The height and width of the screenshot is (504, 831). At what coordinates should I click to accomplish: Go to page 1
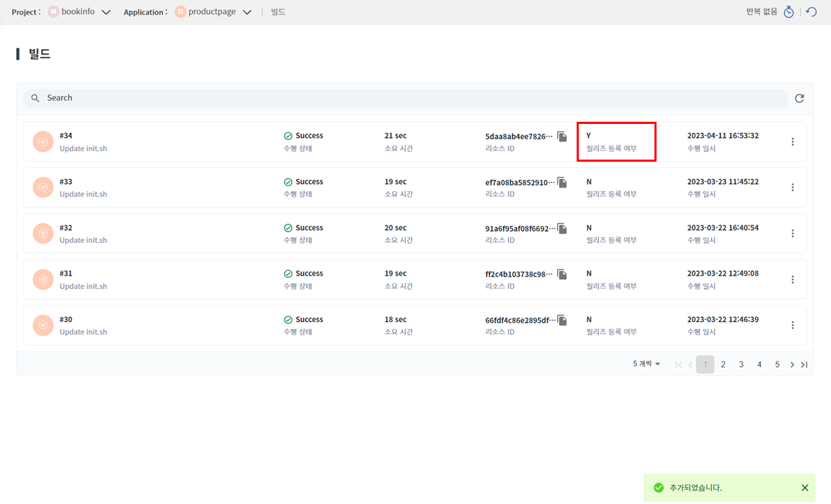(x=705, y=364)
